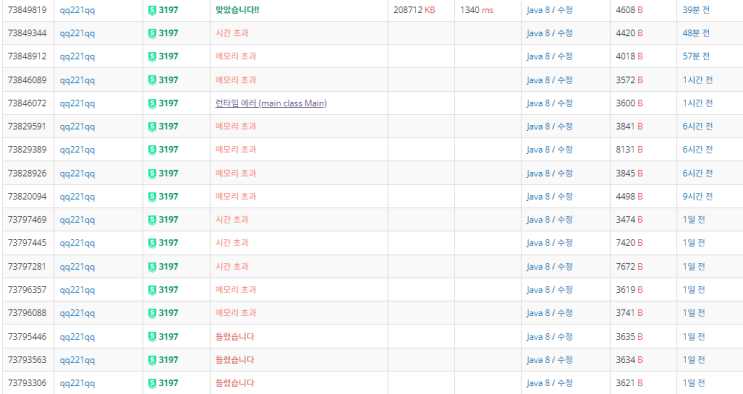Select submission number 73849819
The width and height of the screenshot is (743, 394).
(x=27, y=10)
